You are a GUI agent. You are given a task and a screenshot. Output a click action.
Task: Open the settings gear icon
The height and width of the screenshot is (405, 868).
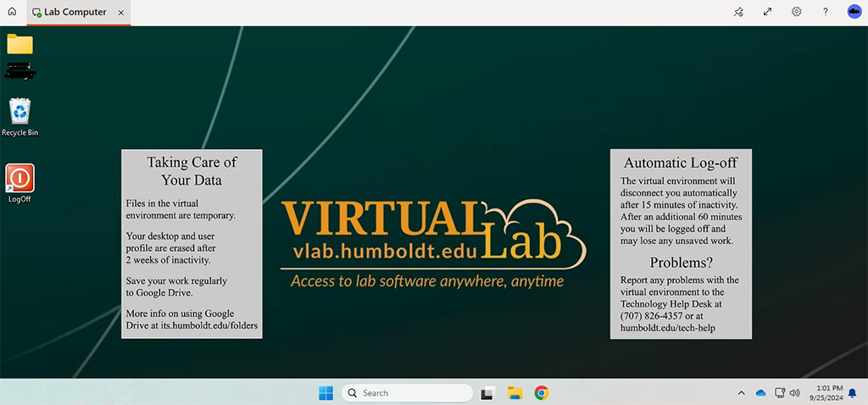pyautogui.click(x=796, y=12)
